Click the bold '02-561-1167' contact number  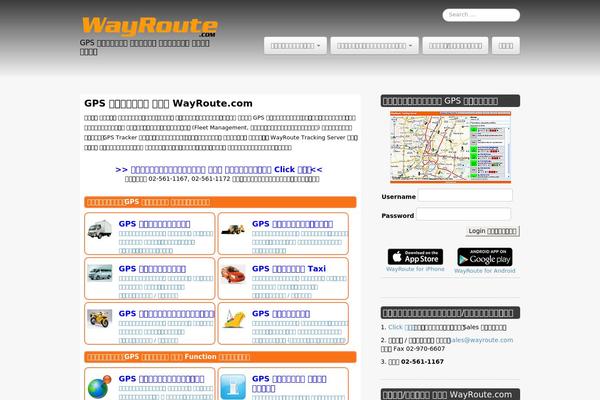[x=422, y=362]
